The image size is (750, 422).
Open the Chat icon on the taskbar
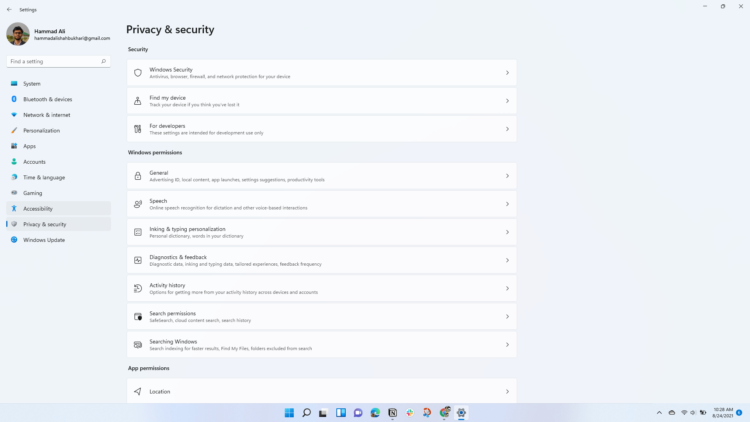pos(358,412)
